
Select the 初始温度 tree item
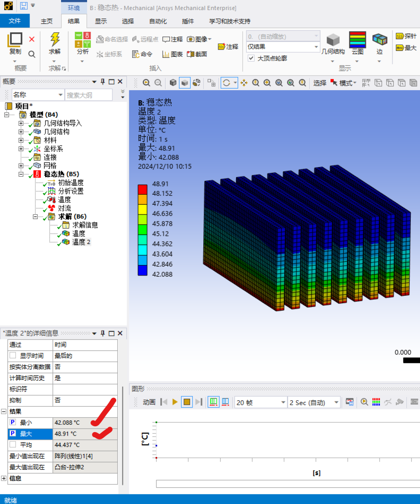(x=71, y=183)
